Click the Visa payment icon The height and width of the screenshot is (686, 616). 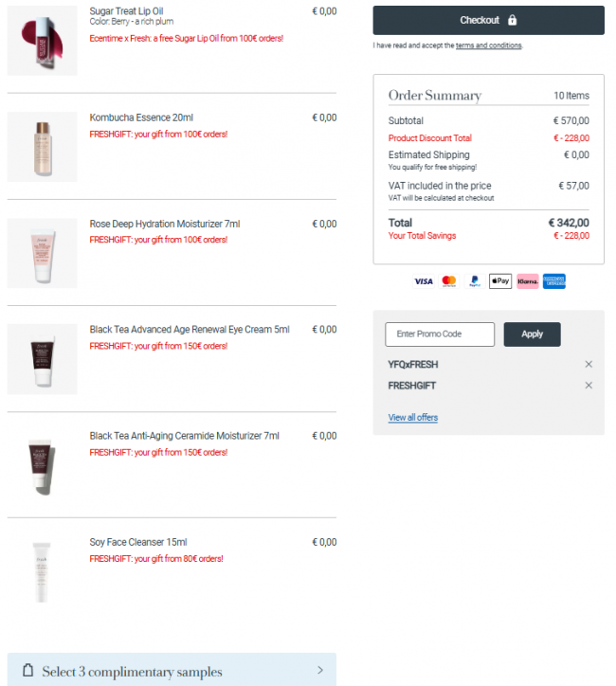pyautogui.click(x=423, y=281)
